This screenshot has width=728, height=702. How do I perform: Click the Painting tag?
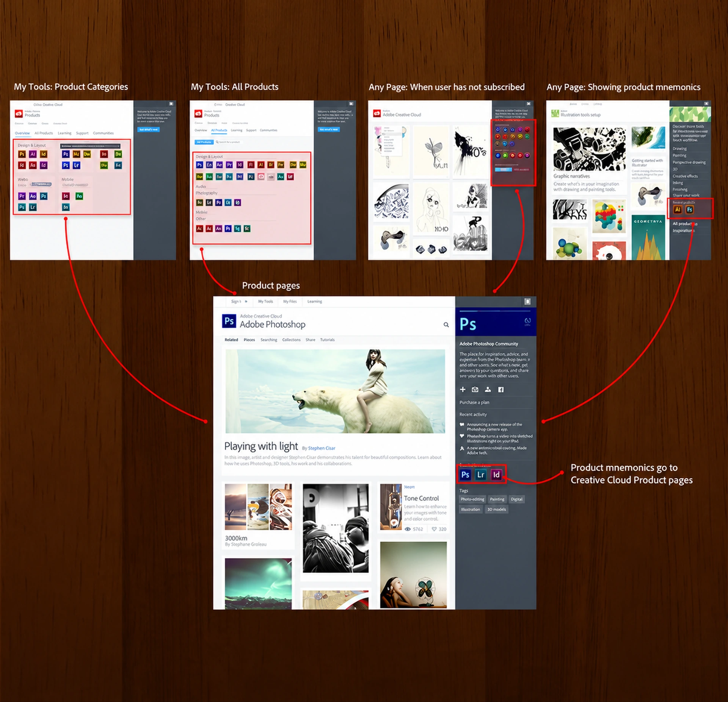tap(497, 499)
